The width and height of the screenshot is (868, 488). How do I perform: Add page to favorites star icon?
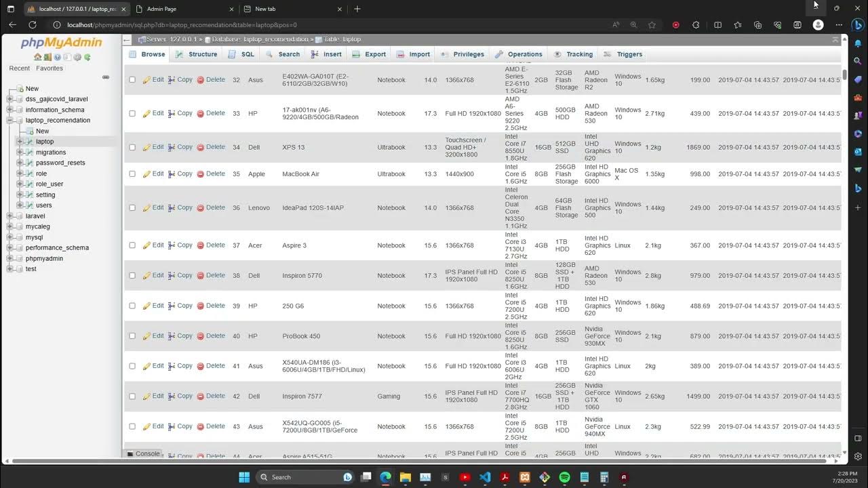652,24
